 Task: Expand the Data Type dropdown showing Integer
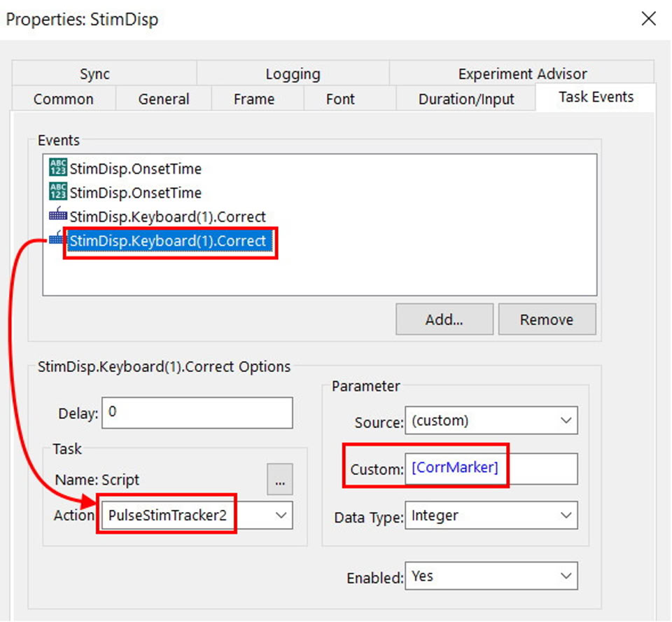click(566, 516)
